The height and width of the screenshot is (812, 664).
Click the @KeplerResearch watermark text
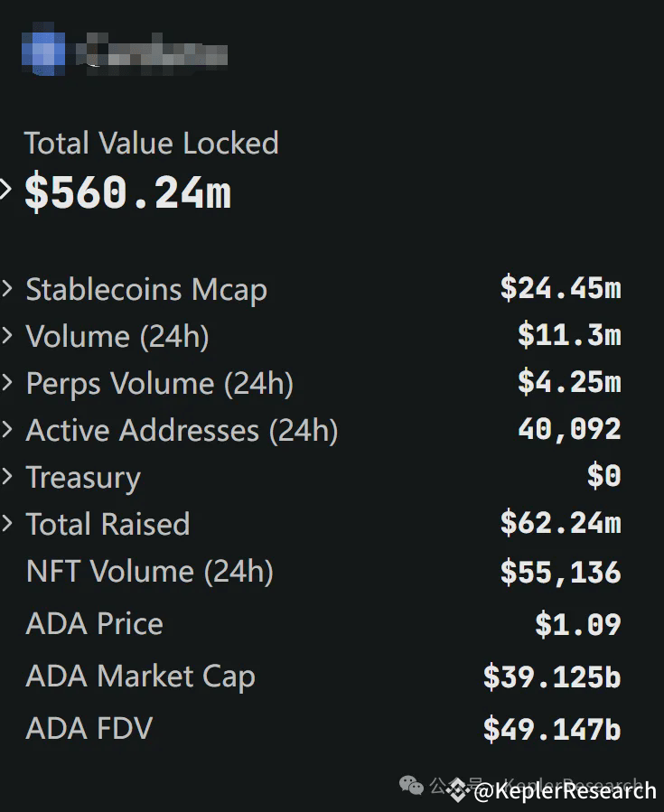click(565, 791)
